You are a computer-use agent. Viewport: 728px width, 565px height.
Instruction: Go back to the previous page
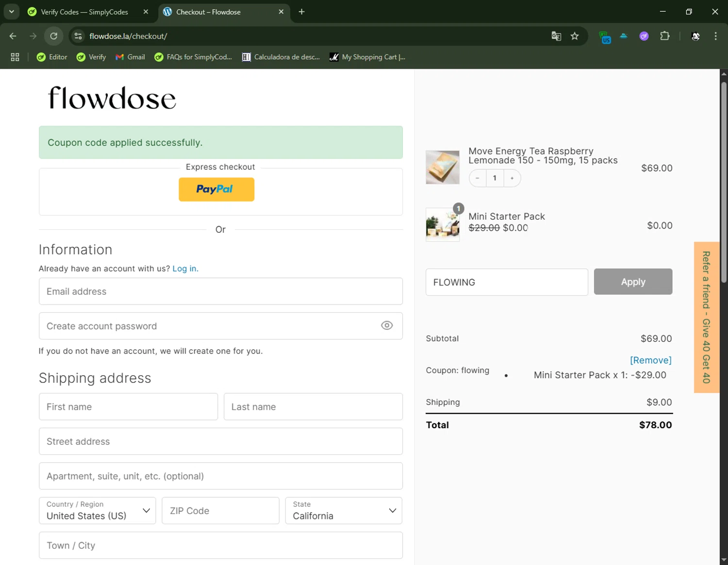13,36
